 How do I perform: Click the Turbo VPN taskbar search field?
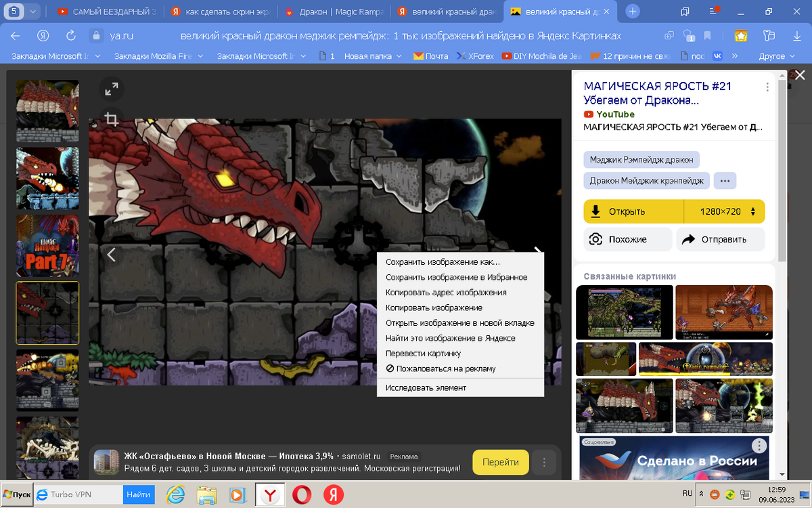point(78,495)
